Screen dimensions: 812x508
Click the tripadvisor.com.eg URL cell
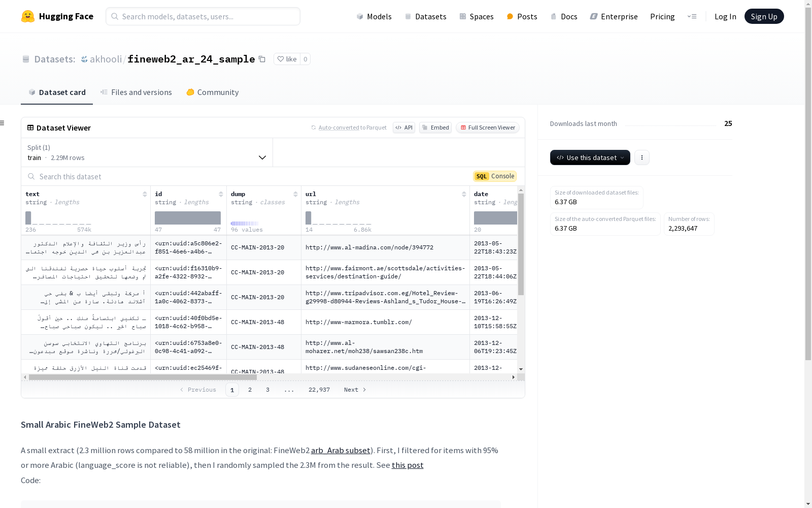385,297
